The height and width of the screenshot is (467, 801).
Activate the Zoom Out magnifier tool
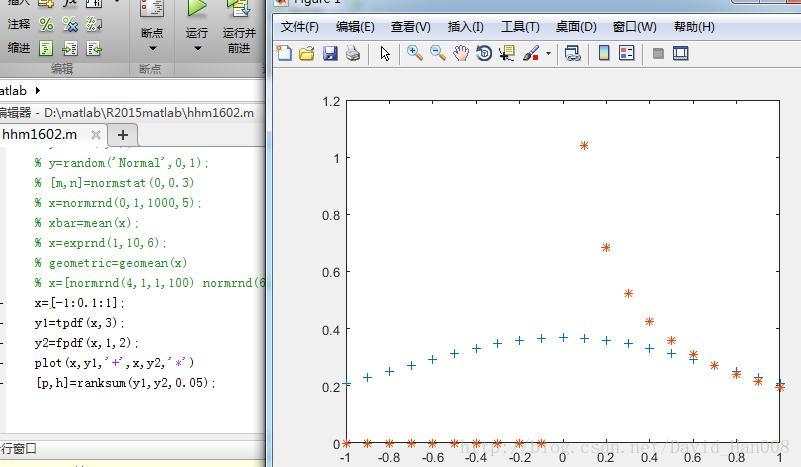[438, 53]
